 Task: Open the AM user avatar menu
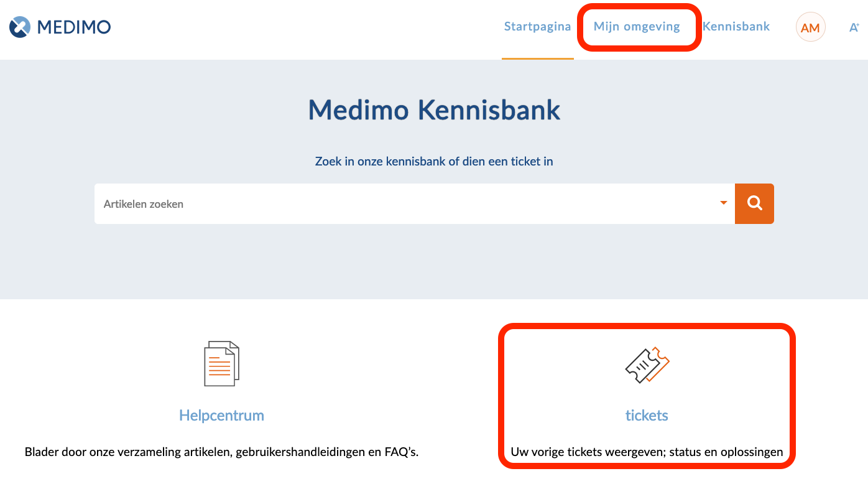(810, 27)
